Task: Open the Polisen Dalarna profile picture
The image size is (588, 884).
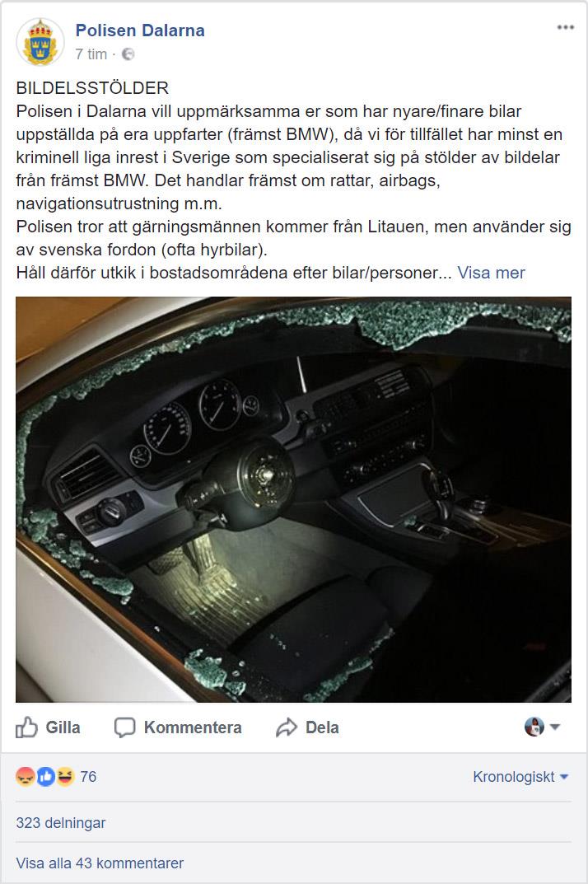Action: (40, 42)
